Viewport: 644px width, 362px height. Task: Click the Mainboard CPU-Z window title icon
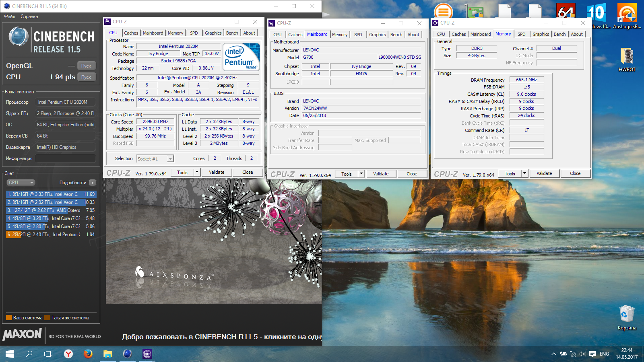pyautogui.click(x=272, y=23)
